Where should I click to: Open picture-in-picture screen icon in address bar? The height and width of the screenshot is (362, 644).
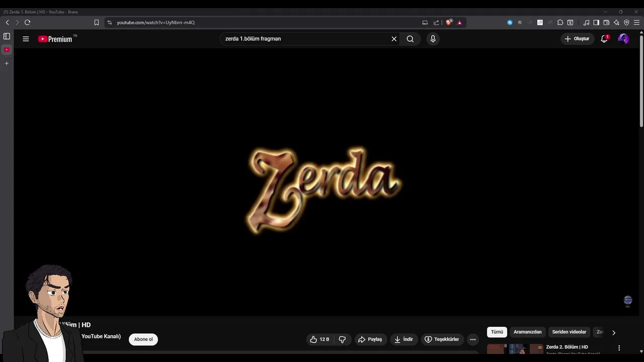(x=425, y=23)
